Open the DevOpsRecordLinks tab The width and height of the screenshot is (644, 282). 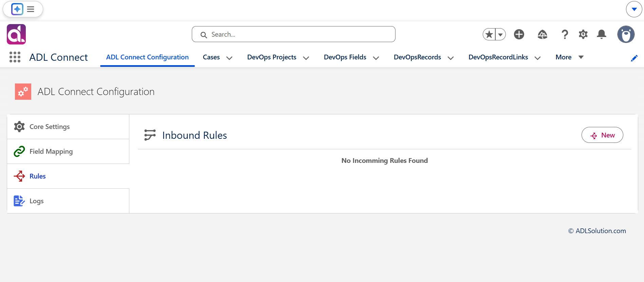click(498, 57)
